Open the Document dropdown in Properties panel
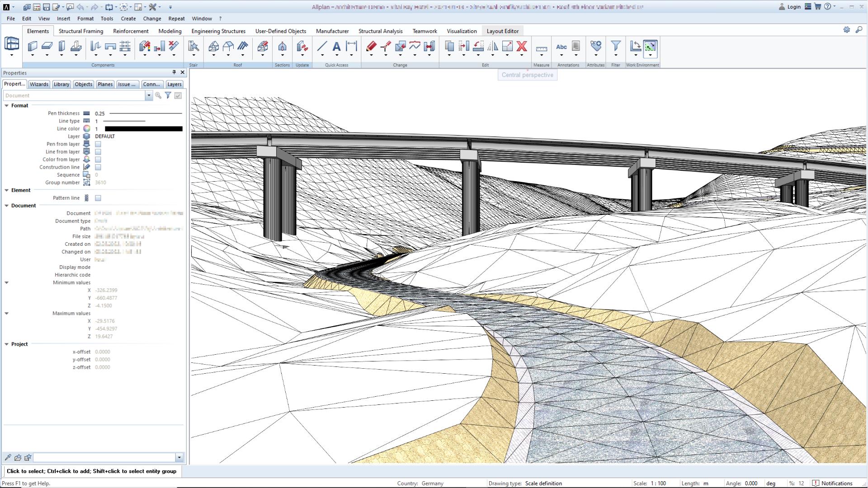The width and height of the screenshot is (868, 488). tap(148, 95)
